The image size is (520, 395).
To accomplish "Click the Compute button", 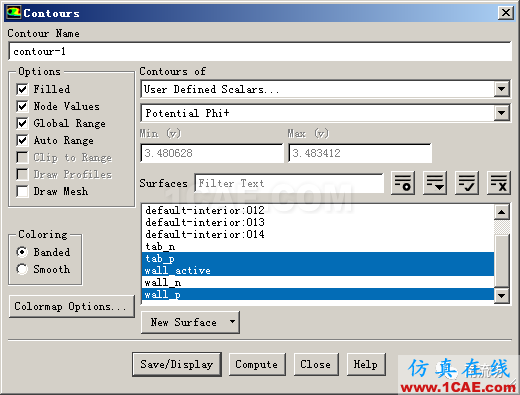I will pos(257,364).
